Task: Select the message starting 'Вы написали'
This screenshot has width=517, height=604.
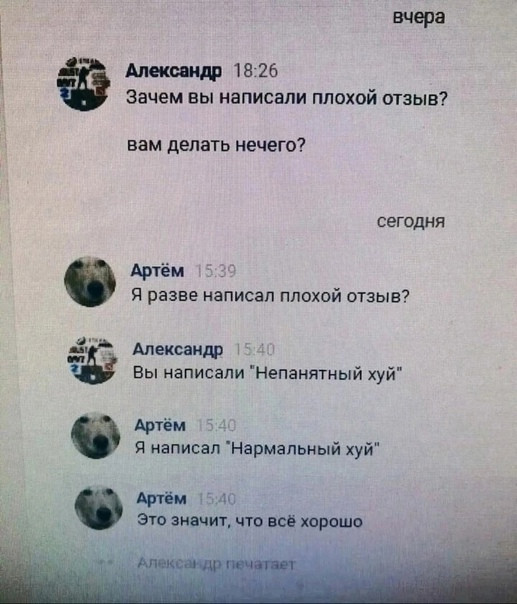Action: coord(268,373)
